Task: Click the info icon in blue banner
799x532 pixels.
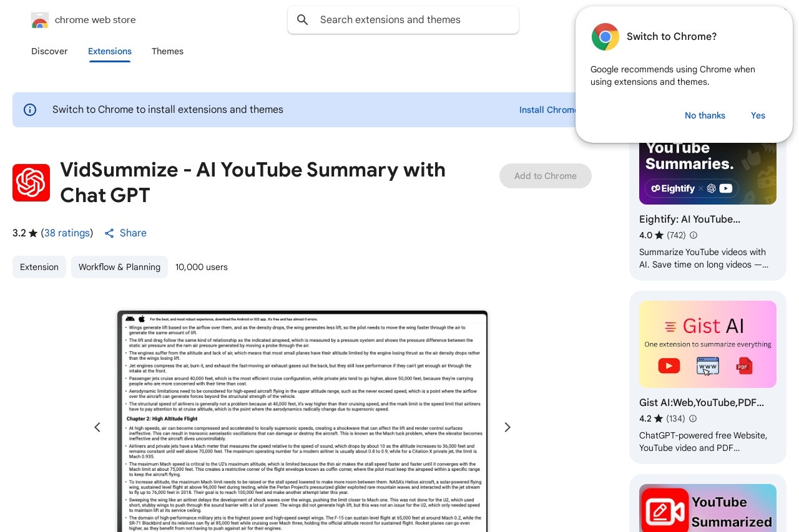Action: 30,110
